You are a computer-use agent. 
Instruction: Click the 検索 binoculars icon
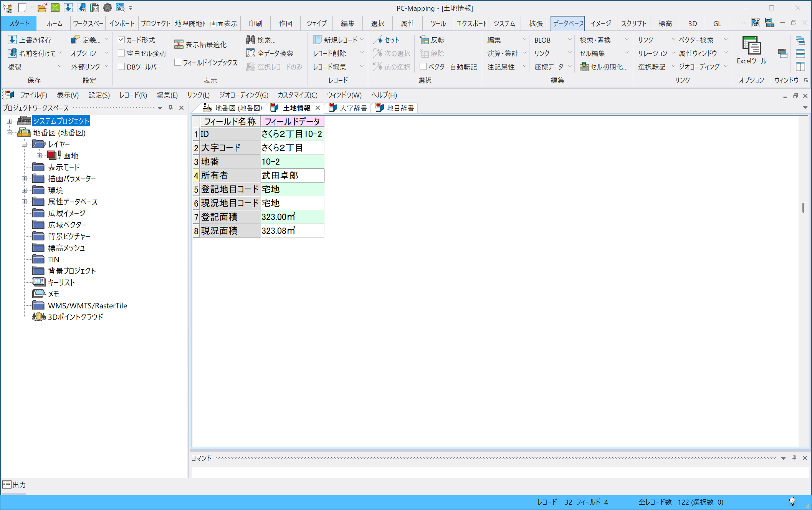[251, 40]
